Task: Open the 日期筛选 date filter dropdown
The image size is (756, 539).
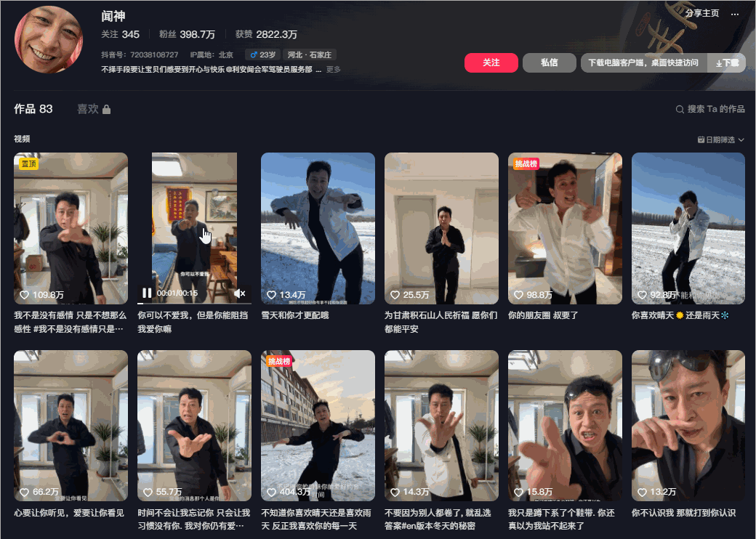Action: [720, 139]
